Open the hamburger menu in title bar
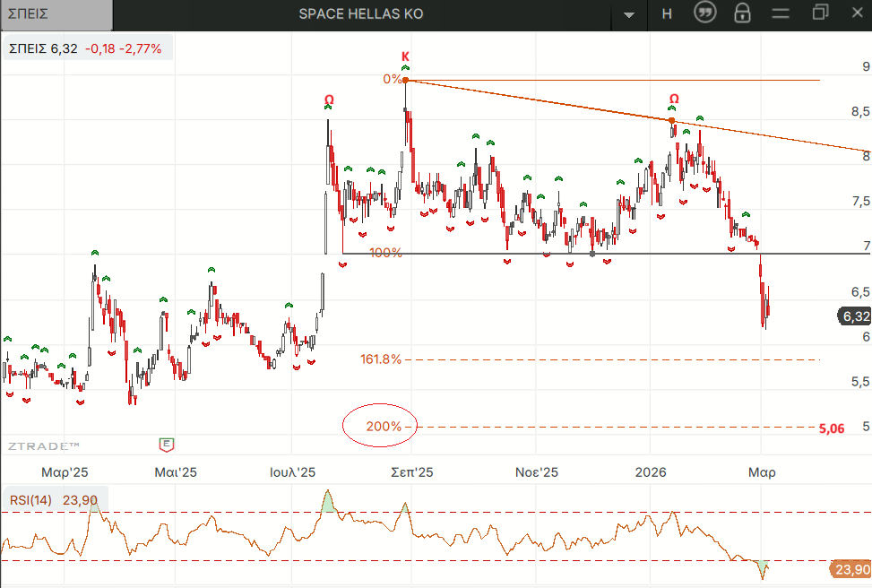This screenshot has height=588, width=872. (781, 13)
